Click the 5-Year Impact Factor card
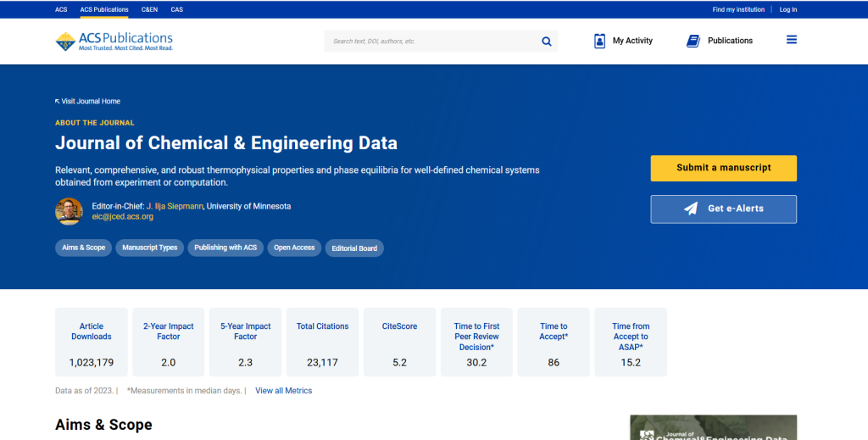Viewport: 868px width, 440px height. tap(245, 342)
